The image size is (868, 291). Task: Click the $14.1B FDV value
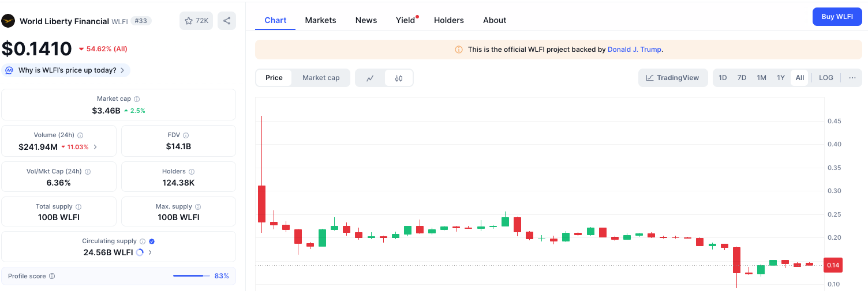[178, 147]
